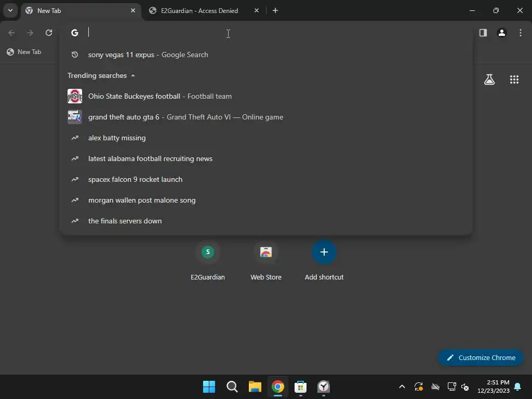Close the New Tab tab

point(133,10)
